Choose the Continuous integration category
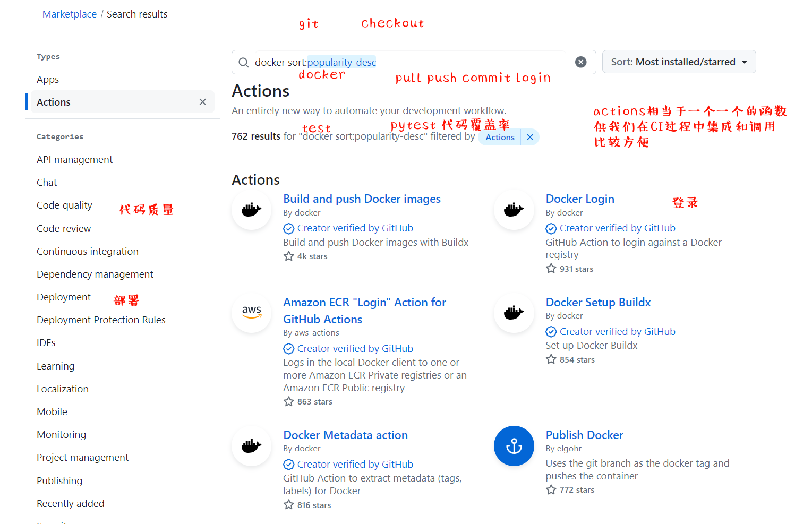 click(88, 252)
